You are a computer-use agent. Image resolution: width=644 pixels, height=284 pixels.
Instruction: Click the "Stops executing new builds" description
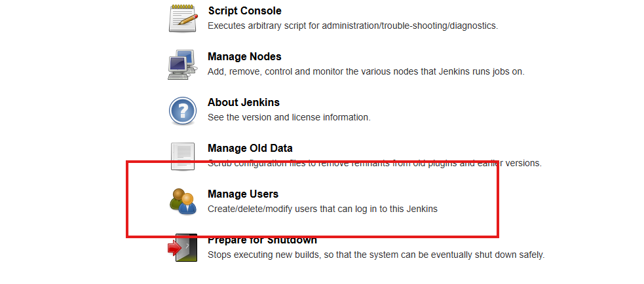click(x=375, y=255)
